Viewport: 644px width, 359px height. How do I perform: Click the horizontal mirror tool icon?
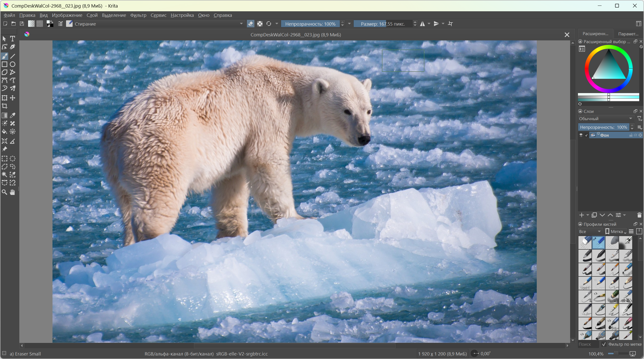(422, 24)
